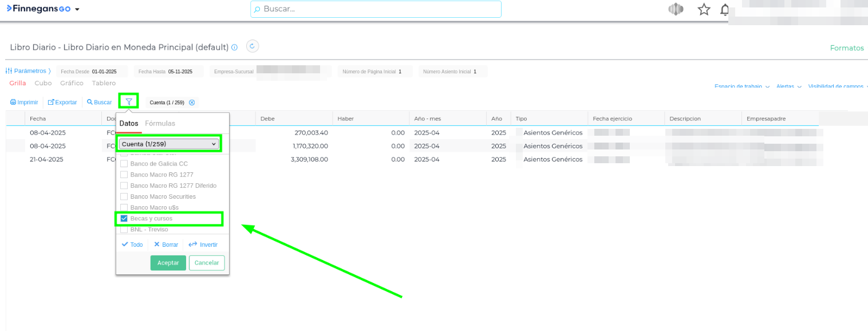Expand the Alertas dropdown
Image resolution: width=868 pixels, height=331 pixels.
point(788,86)
